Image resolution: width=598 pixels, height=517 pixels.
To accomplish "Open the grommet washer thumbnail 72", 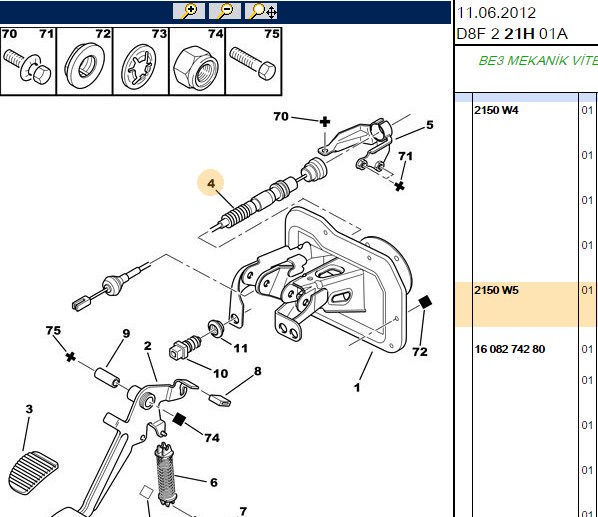I will (x=85, y=61).
